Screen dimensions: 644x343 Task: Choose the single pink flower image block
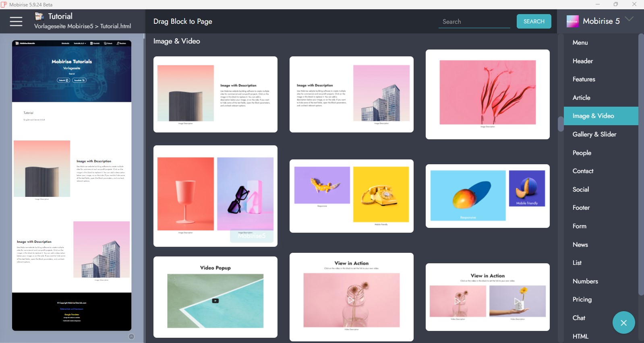(x=488, y=94)
